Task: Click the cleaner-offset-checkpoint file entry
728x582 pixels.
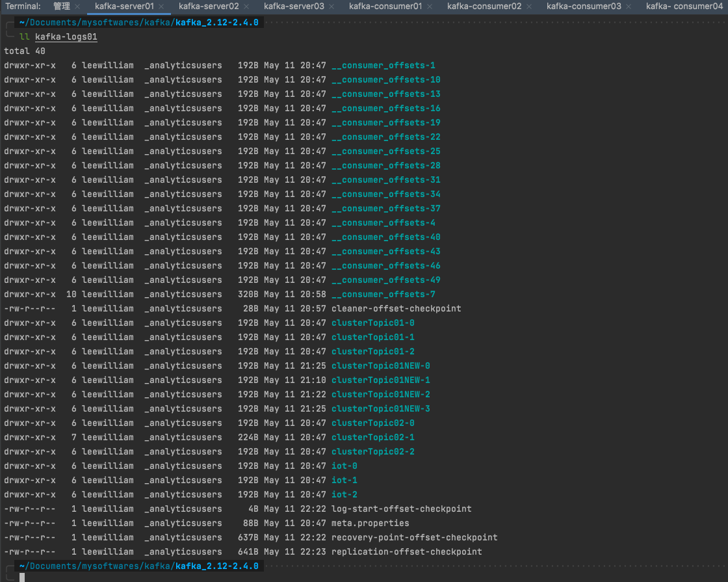Action: [396, 308]
